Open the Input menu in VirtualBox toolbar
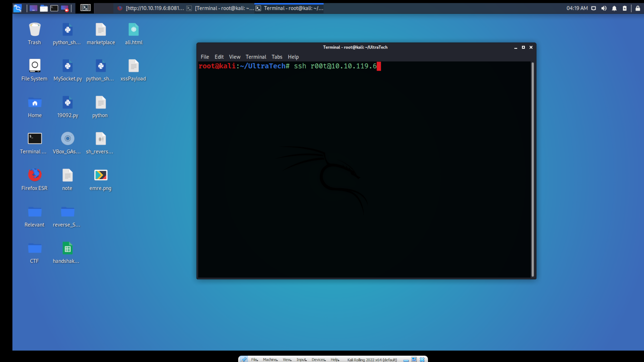This screenshot has width=644, height=362. (x=301, y=359)
